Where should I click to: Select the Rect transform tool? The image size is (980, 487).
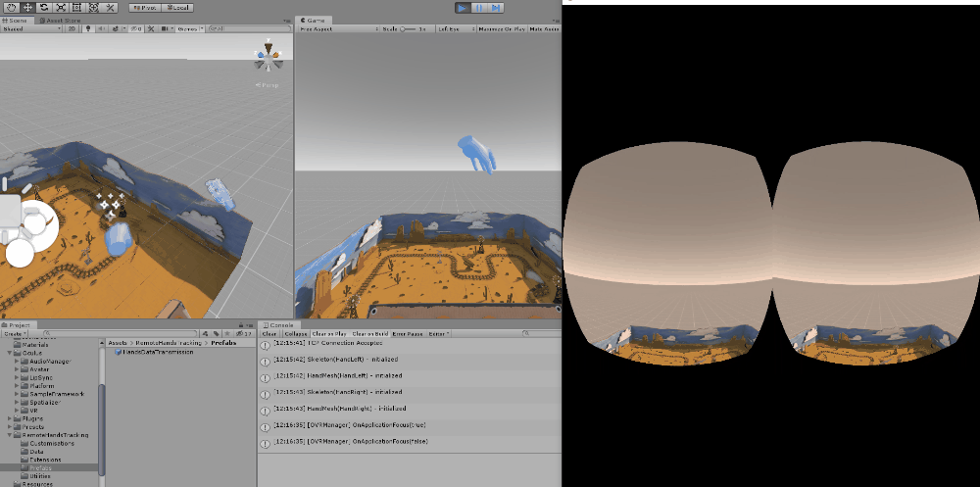(76, 8)
